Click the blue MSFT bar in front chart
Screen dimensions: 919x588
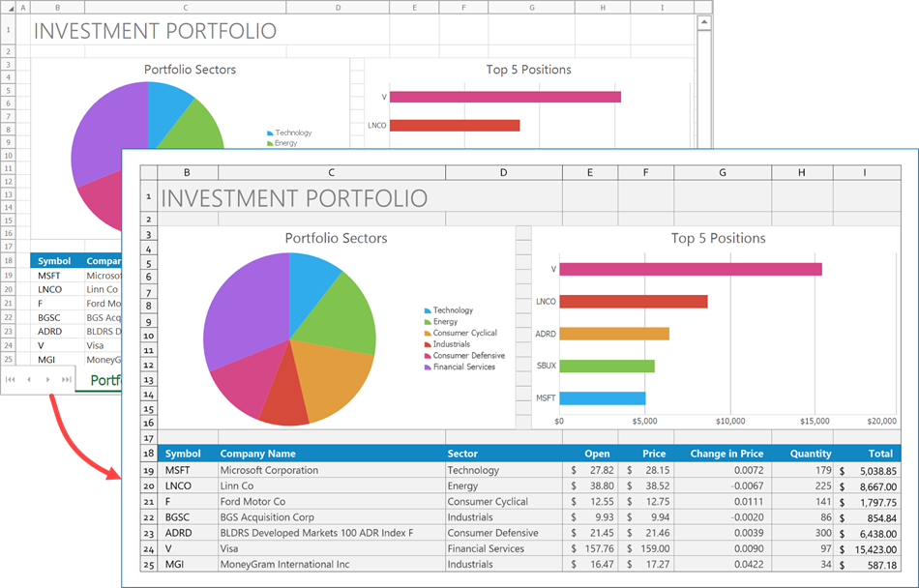point(603,398)
